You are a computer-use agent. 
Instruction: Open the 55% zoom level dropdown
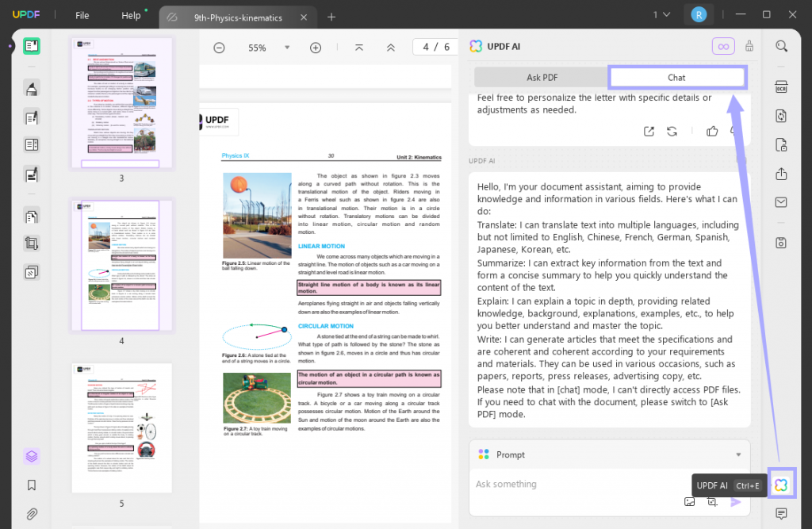287,48
